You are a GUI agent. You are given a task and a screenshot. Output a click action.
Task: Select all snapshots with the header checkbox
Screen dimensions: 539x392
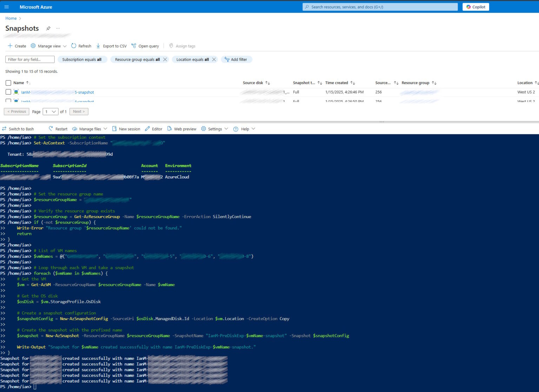8,83
